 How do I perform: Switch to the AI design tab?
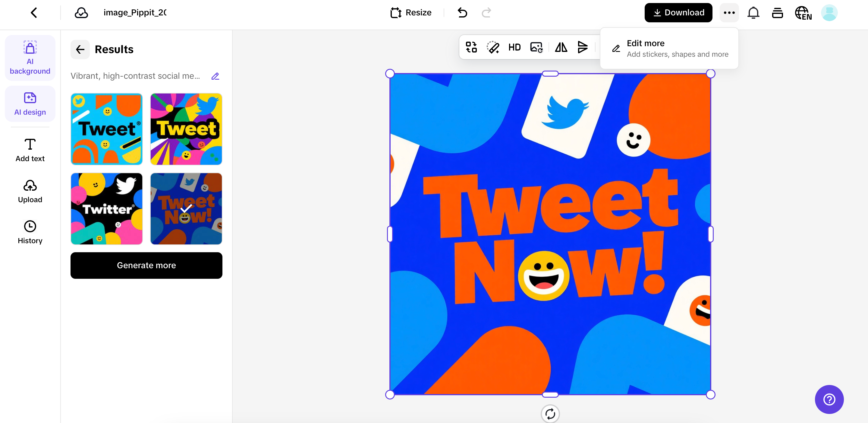click(x=30, y=104)
